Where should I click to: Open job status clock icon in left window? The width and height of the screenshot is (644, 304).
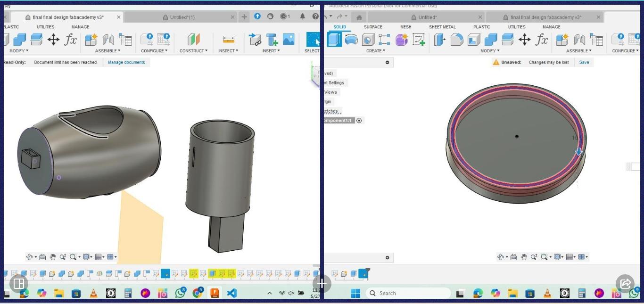click(x=285, y=16)
